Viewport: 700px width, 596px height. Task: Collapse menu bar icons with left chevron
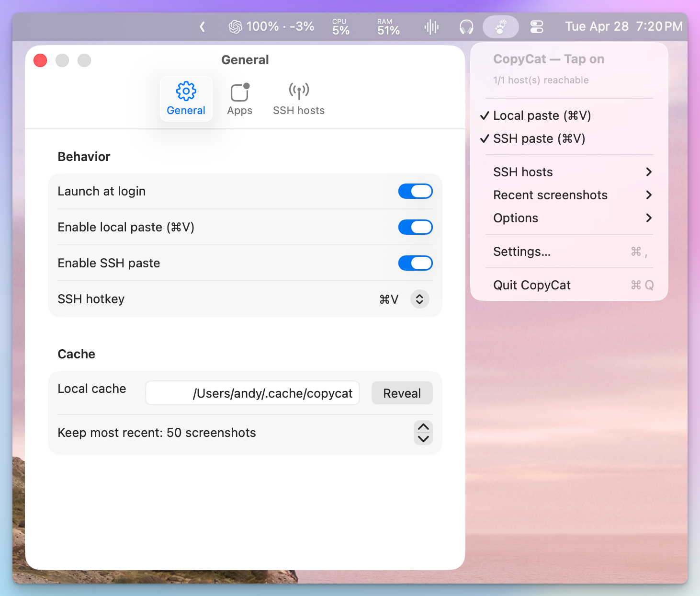(202, 27)
